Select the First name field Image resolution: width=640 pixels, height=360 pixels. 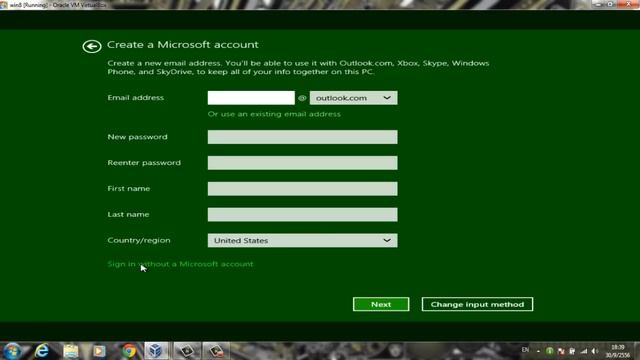click(x=302, y=189)
